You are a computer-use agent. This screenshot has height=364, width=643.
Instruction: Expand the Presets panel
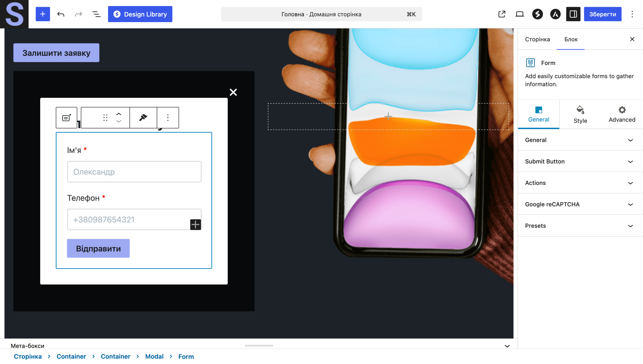[580, 226]
